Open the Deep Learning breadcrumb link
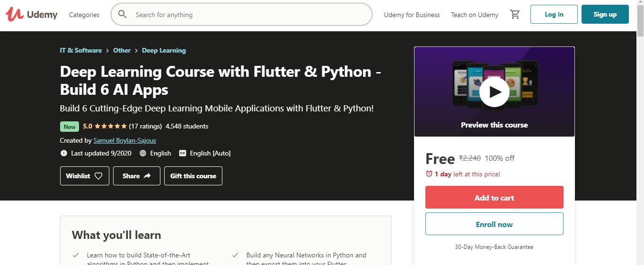Viewport: 644px width, 265px height. click(x=164, y=50)
